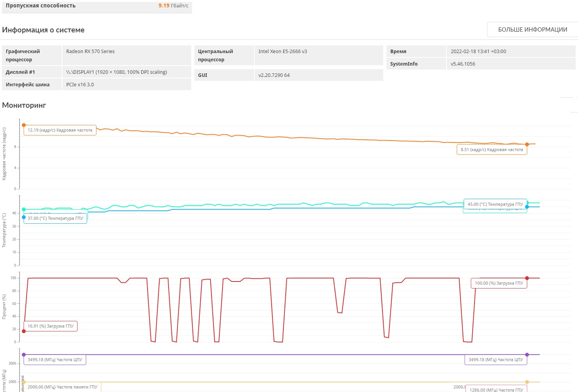Image resolution: width=578 pixels, height=392 pixels.
Task: Click the 'Графический процессор' label
Action: 23,55
